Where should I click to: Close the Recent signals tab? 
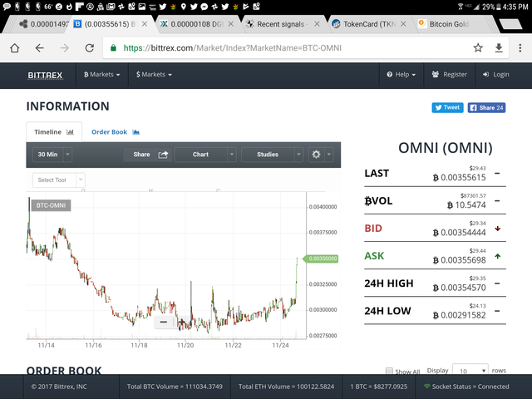tap(317, 24)
